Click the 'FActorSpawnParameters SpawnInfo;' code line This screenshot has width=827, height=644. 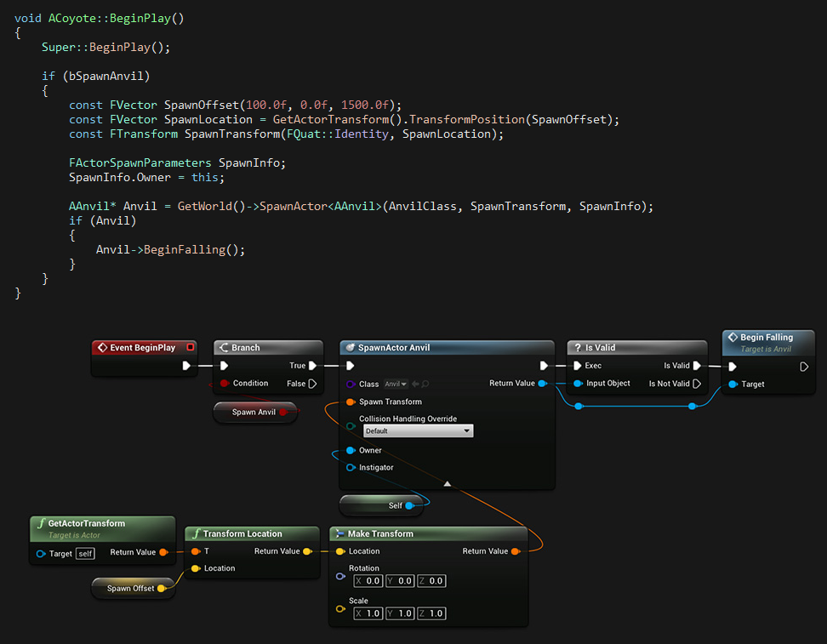(x=177, y=163)
